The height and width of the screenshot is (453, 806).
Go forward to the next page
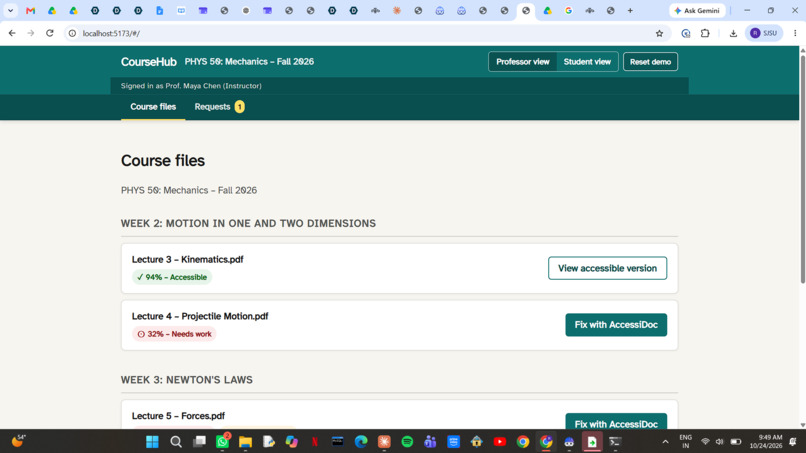(x=31, y=33)
